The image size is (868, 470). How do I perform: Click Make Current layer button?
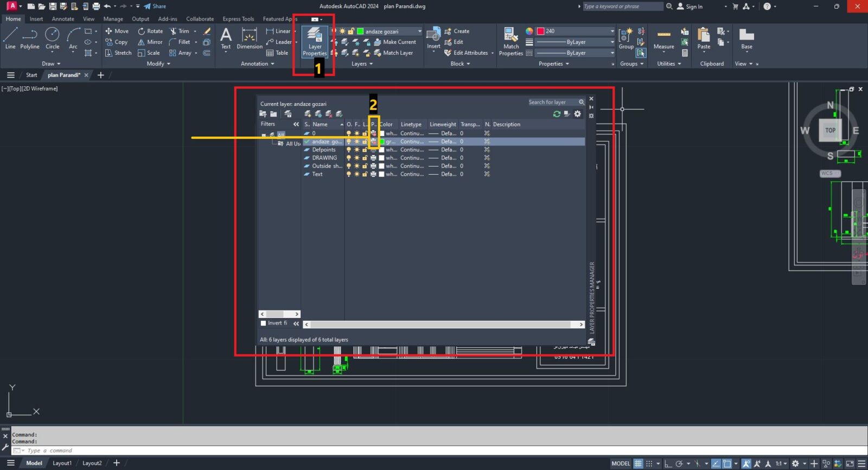(395, 42)
